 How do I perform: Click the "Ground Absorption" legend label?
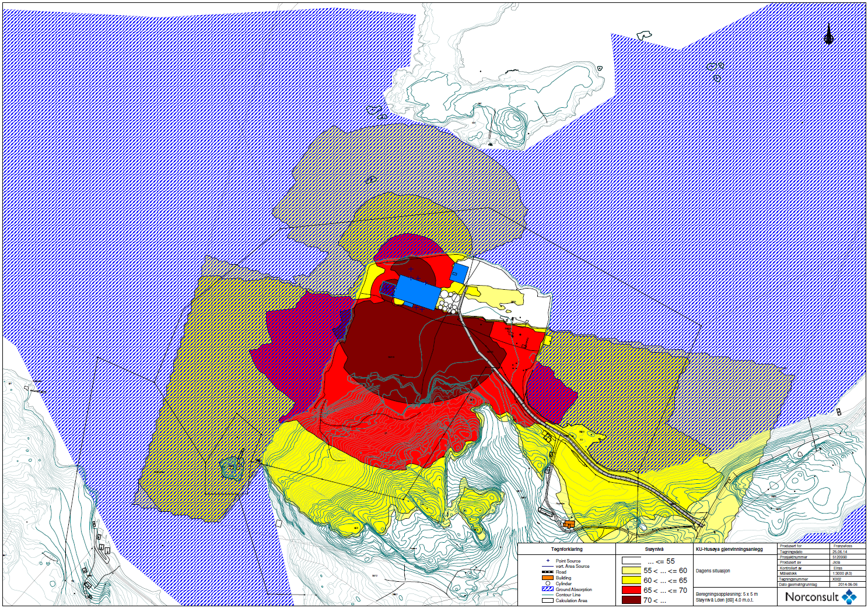tap(574, 589)
